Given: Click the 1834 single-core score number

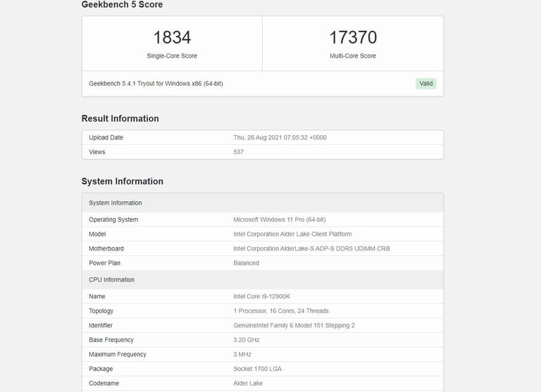Looking at the screenshot, I should pyautogui.click(x=172, y=37).
